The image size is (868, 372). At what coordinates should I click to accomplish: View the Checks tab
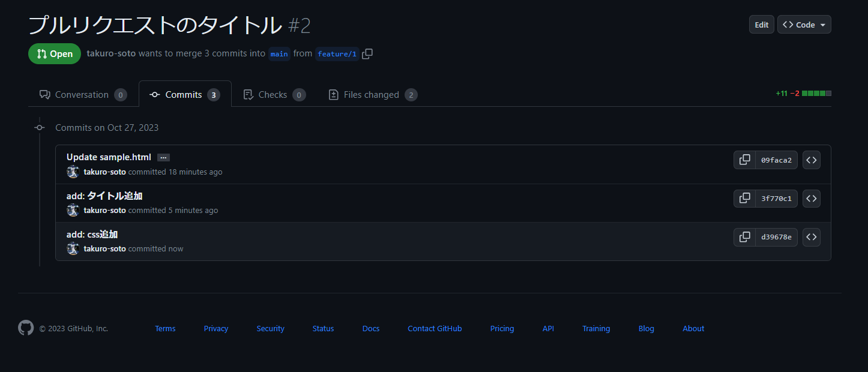tap(273, 94)
